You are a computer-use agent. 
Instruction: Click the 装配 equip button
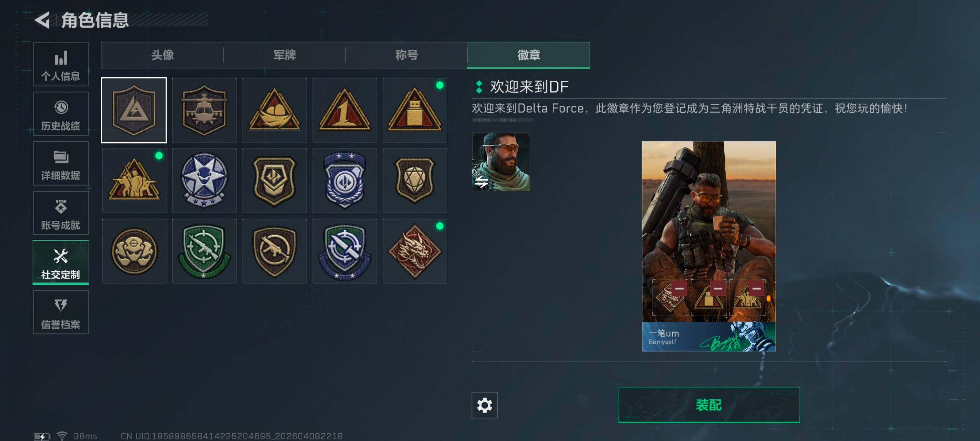[x=709, y=405]
